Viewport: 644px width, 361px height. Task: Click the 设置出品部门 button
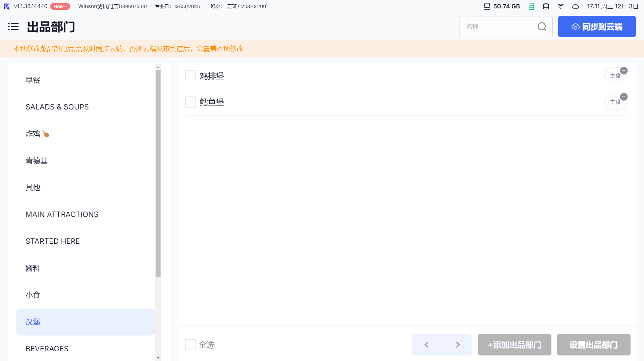pyautogui.click(x=593, y=345)
